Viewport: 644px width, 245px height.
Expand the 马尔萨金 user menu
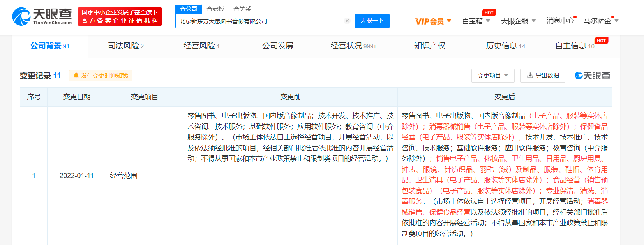pos(601,21)
